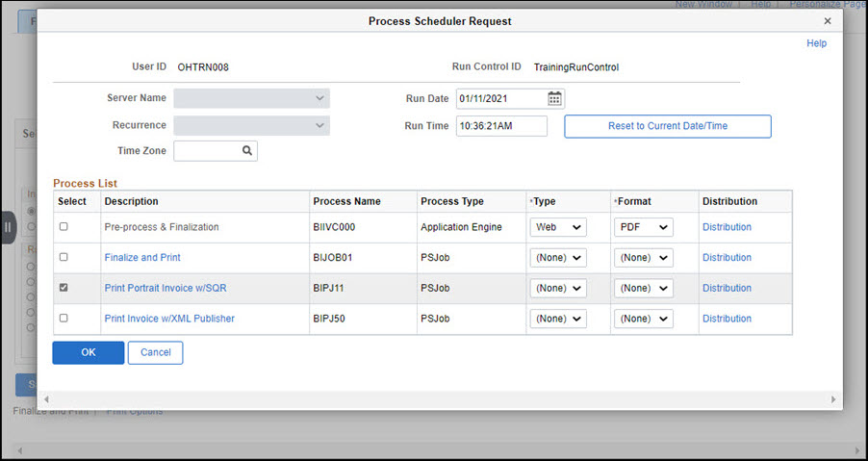Close the Process Scheduler Request dialog
This screenshot has width=868, height=461.
pyautogui.click(x=828, y=20)
